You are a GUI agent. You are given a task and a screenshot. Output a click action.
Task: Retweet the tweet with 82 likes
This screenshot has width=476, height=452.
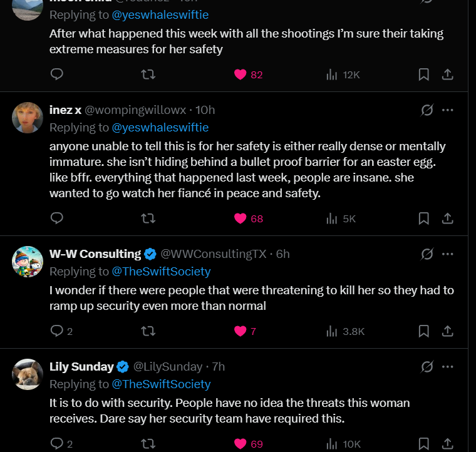[x=148, y=74]
